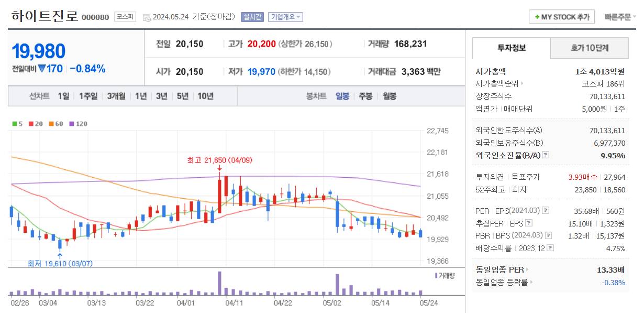The width and height of the screenshot is (644, 313).
Task: Click the MY STOCK 추가 button
Action: click(561, 16)
